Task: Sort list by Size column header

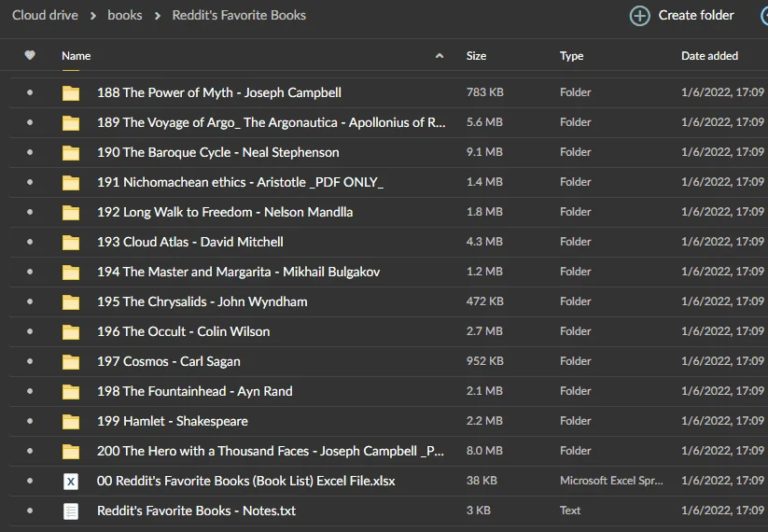Action: click(x=476, y=56)
